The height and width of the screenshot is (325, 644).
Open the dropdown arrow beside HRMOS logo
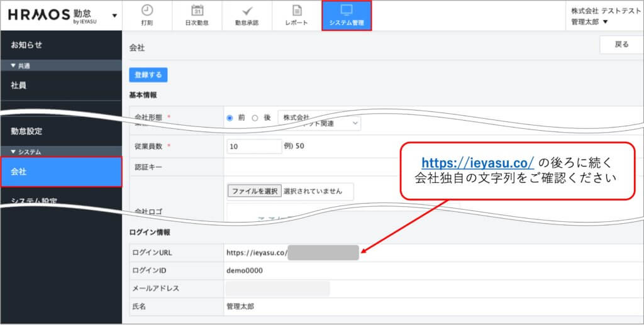click(x=114, y=16)
